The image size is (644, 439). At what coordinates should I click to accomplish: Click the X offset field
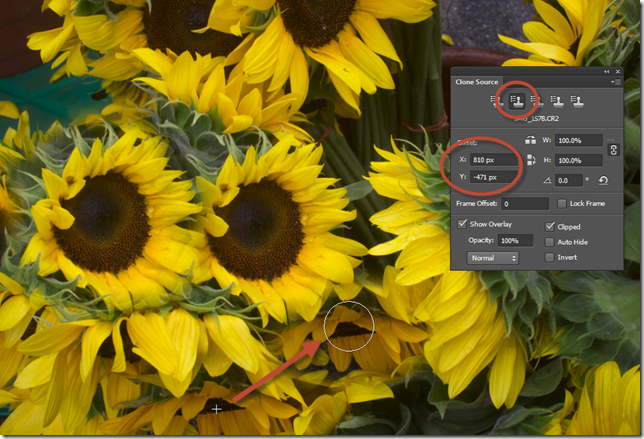tap(494, 160)
